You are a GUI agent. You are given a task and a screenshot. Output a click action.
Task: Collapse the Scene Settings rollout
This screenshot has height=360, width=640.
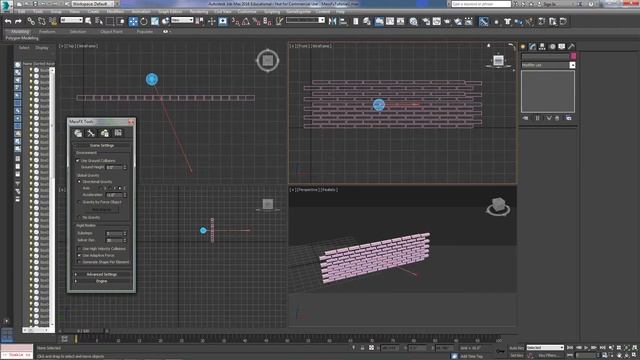(x=102, y=145)
